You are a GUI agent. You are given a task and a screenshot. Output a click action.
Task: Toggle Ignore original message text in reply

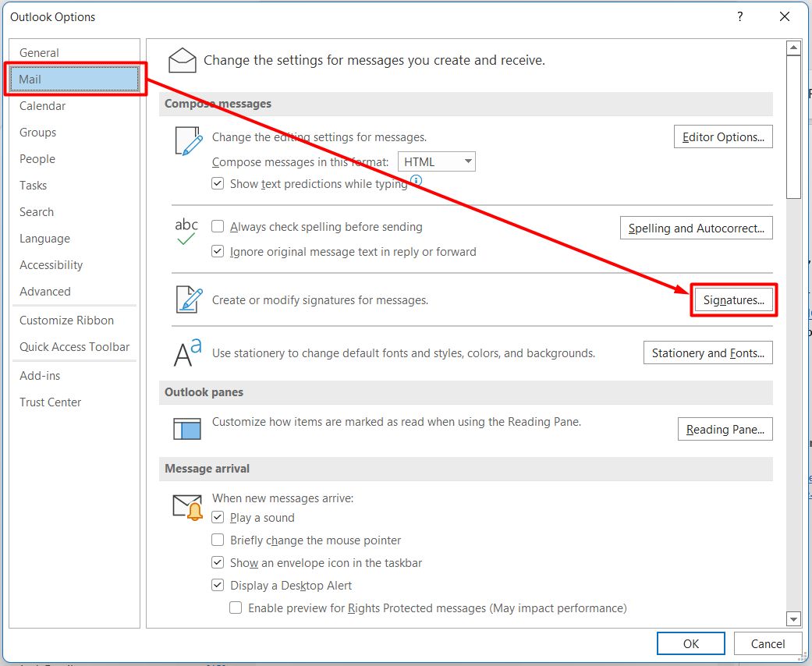click(218, 252)
